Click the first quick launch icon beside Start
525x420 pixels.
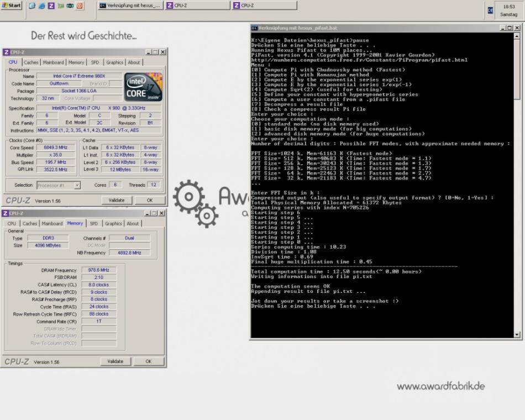click(32, 6)
